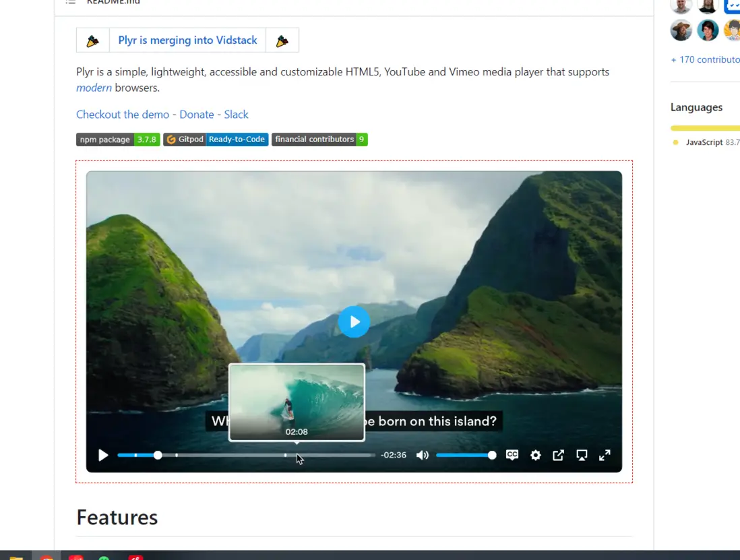Screen dimensions: 740x560
Task: Mute the video with the volume icon
Action: (x=423, y=456)
